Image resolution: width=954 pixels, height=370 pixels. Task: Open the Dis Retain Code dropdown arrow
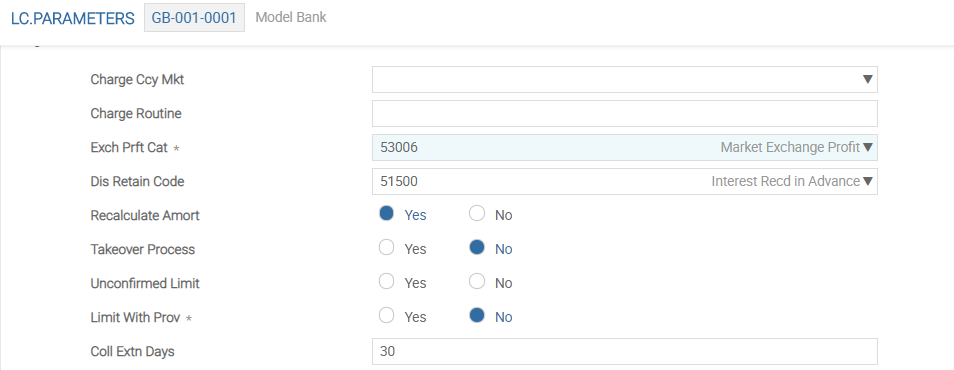click(868, 182)
